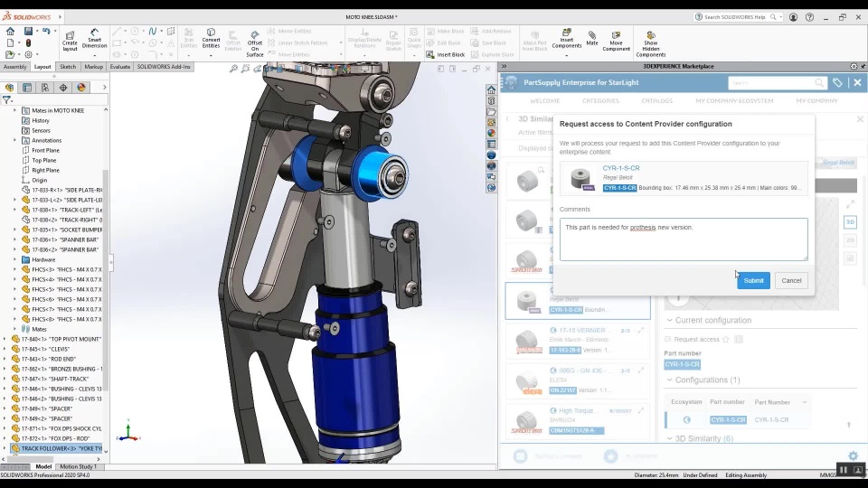The image size is (868, 488).
Task: Select TRACK FOLLOWER<3> tree item
Action: point(61,449)
